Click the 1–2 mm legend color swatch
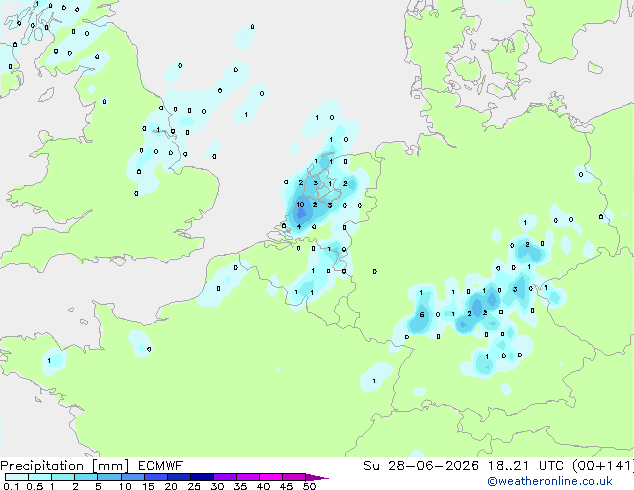634x490 pixels. [63, 477]
